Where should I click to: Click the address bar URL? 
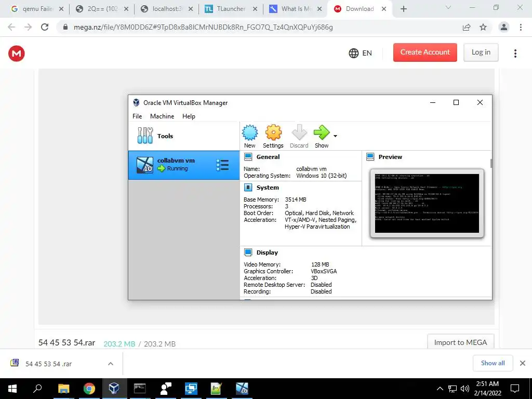203,27
